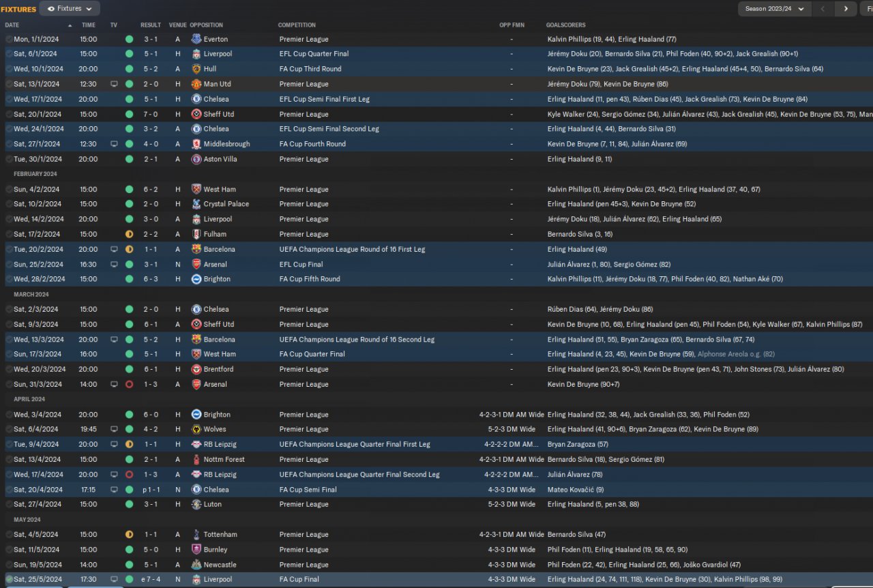Click the Nottm Forest club badge
This screenshot has width=873, height=588.
(x=196, y=459)
